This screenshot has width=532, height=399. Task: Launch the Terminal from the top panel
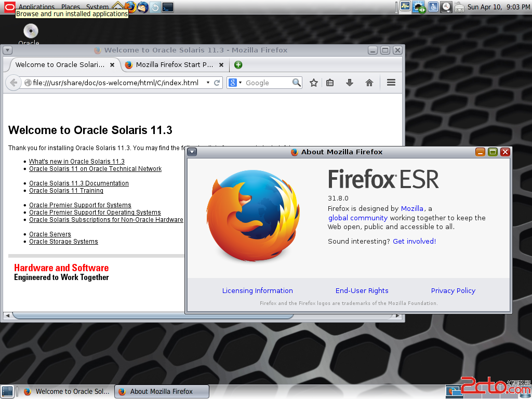(168, 7)
